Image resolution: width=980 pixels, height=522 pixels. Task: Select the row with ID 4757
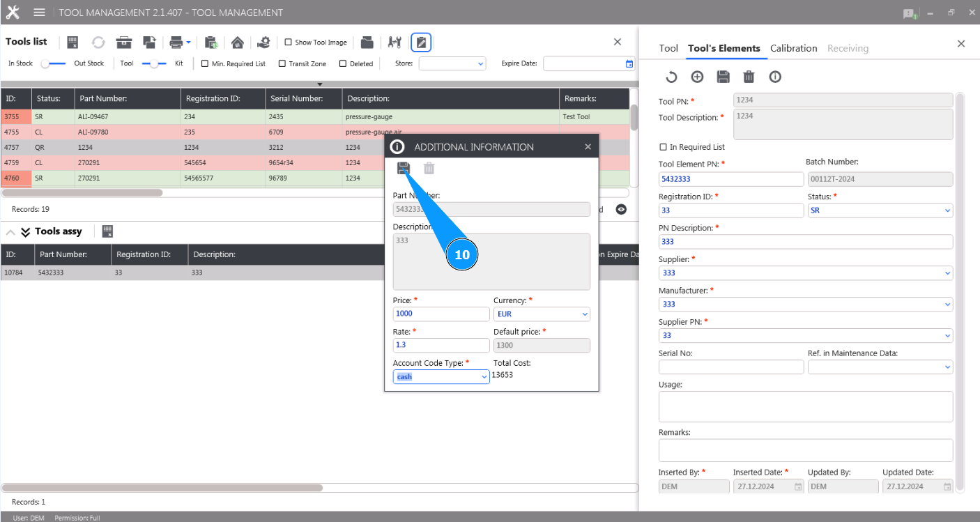tap(315, 148)
